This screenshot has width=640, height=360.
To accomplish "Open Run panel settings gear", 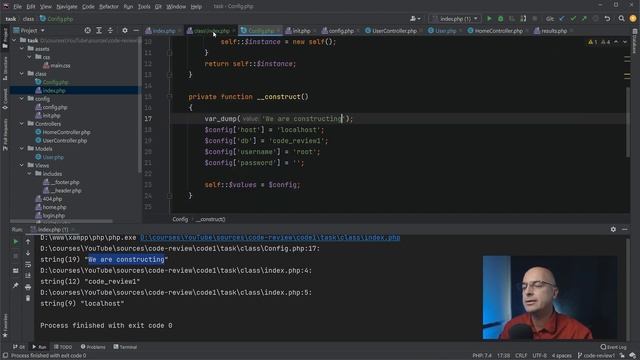I will [613, 229].
